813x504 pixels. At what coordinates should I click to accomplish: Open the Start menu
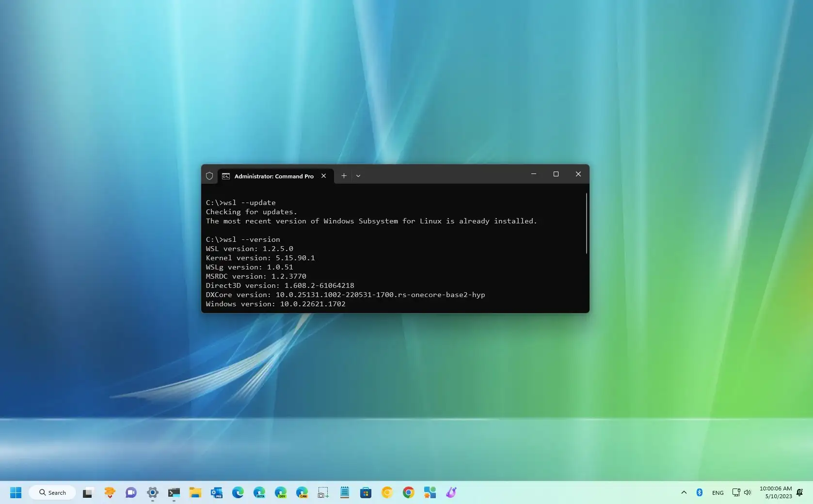tap(16, 492)
